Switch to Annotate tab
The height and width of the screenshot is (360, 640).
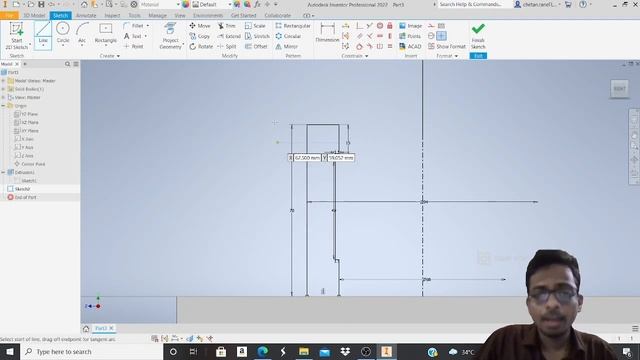[86, 16]
